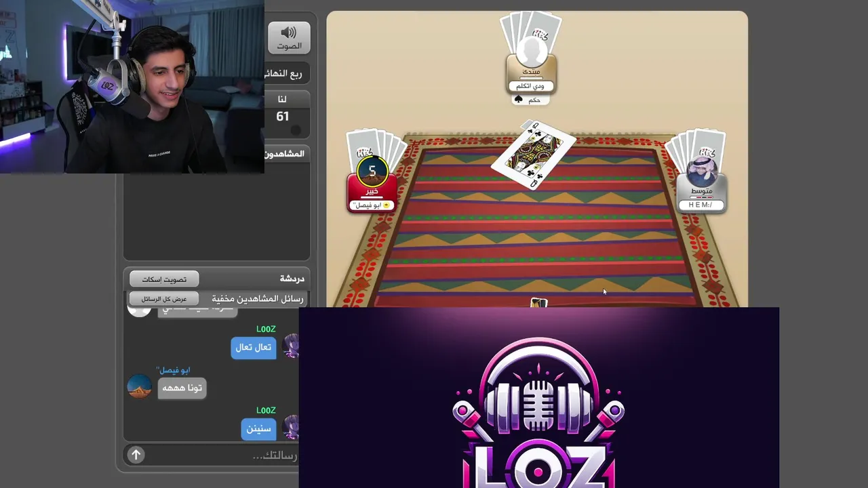Click the خبير rank label on red badge
This screenshot has width=868, height=488.
pos(371,191)
